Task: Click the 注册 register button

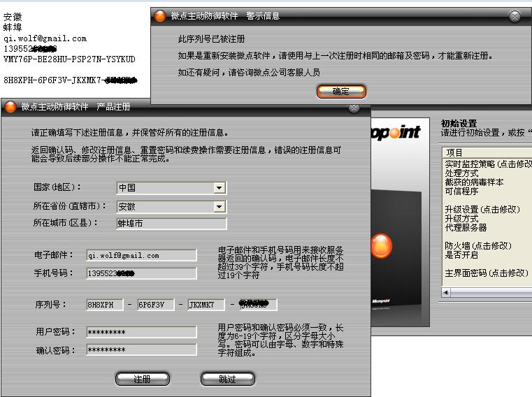Action: point(143,379)
